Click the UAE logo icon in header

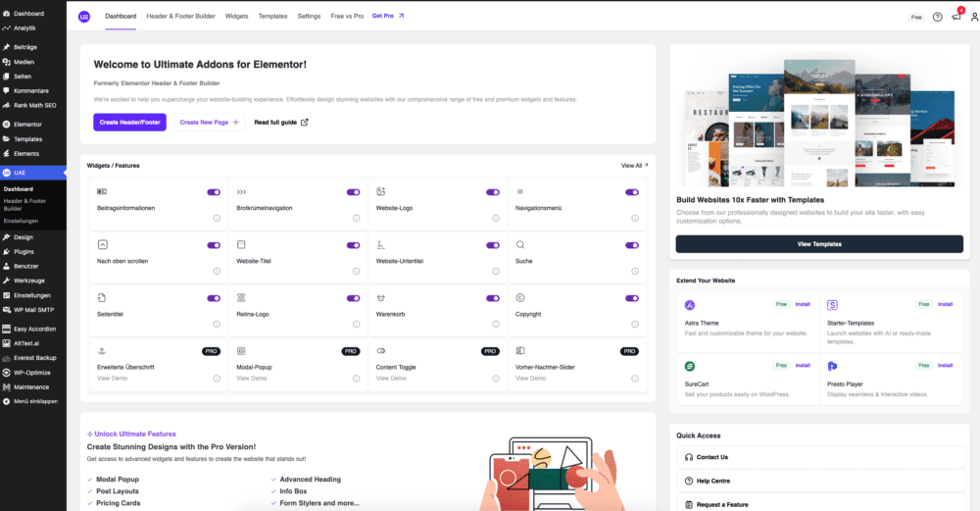[83, 17]
